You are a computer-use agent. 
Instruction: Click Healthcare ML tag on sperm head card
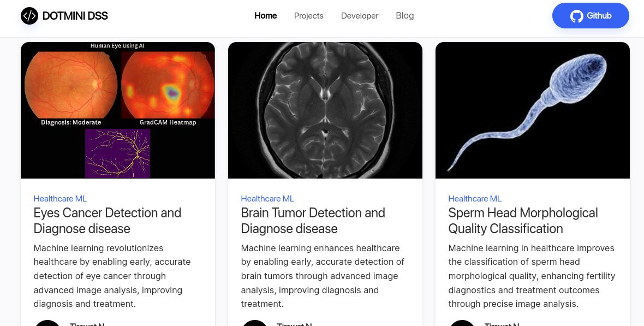[x=475, y=199]
